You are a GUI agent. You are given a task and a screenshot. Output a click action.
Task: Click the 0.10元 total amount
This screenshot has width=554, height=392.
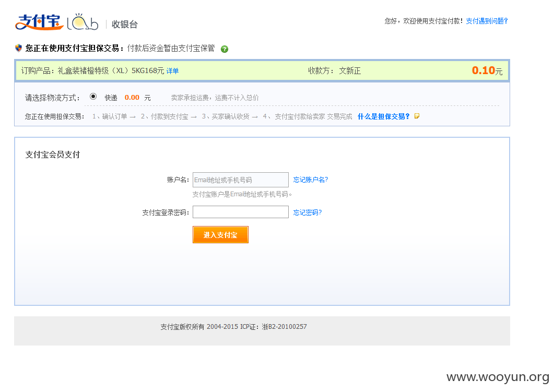click(x=487, y=70)
